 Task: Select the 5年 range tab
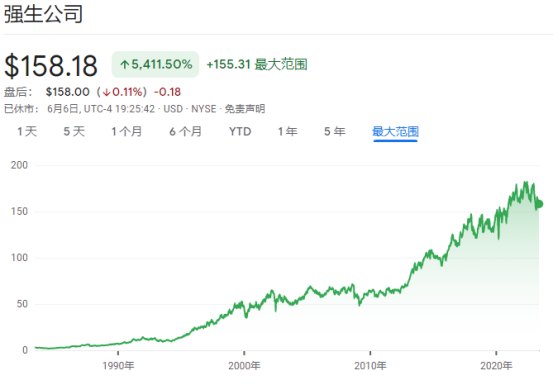coord(335,132)
